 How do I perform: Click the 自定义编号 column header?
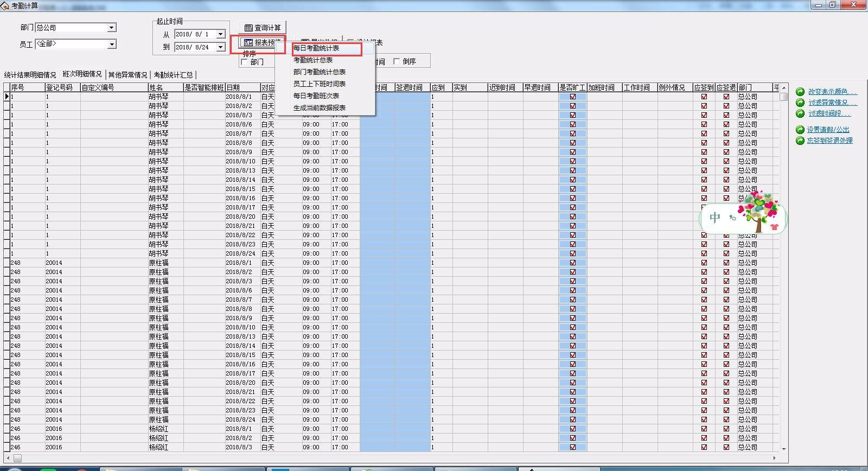pos(114,87)
